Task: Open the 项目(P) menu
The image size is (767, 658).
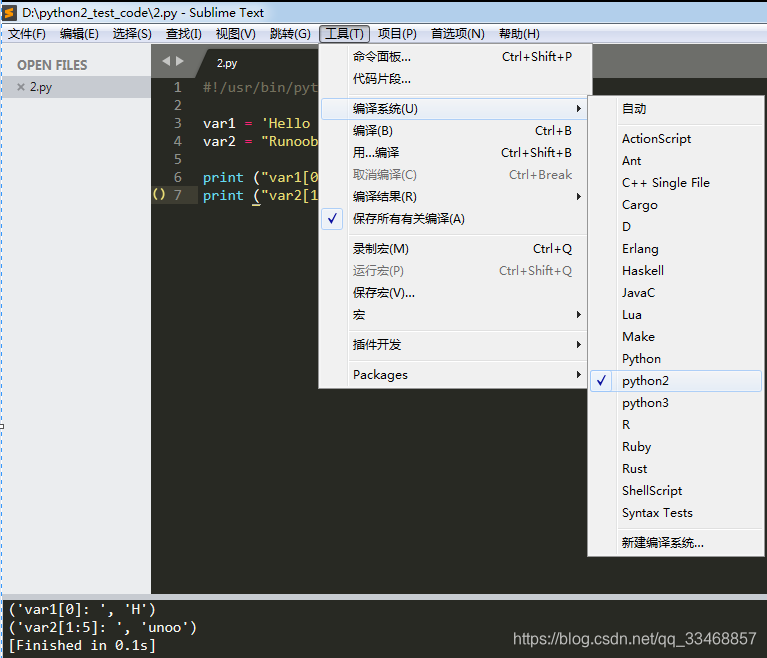Action: coord(397,34)
